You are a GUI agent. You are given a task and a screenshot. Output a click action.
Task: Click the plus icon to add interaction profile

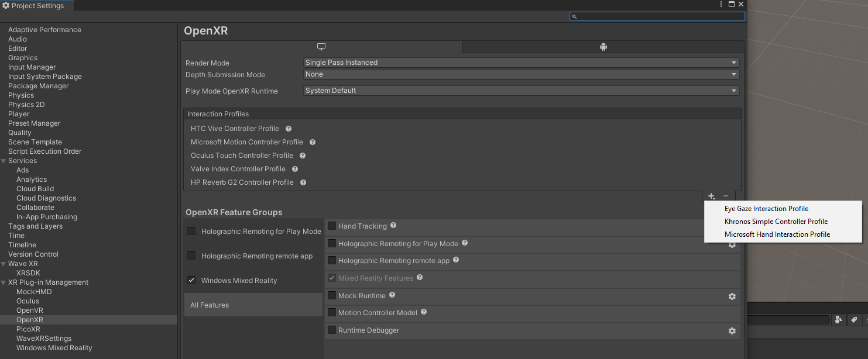click(711, 196)
